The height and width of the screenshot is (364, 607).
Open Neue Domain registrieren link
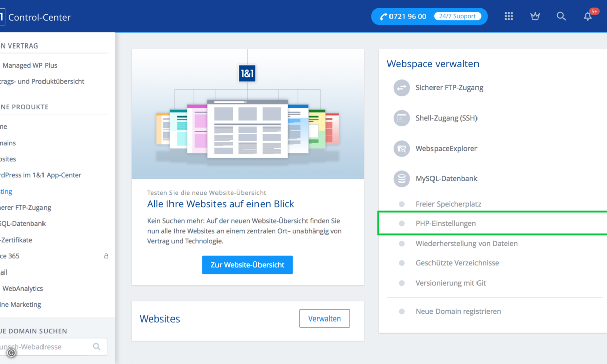pyautogui.click(x=458, y=312)
